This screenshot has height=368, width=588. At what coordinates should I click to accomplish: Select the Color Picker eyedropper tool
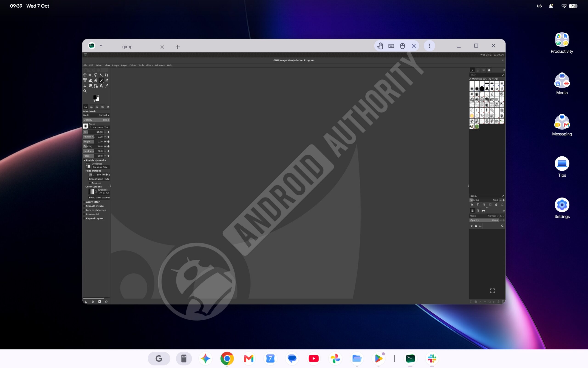pos(106,86)
